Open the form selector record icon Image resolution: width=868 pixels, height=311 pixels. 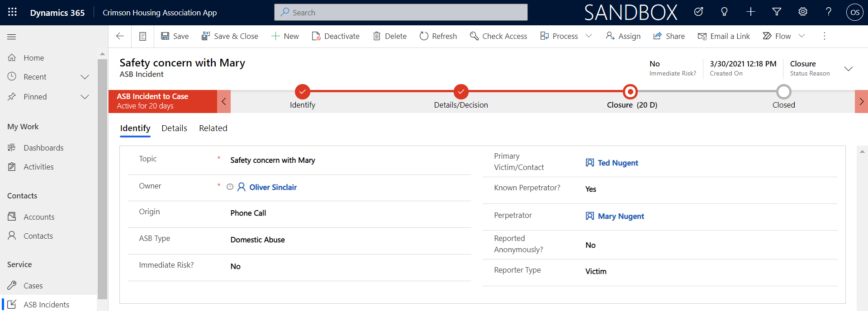pos(142,36)
